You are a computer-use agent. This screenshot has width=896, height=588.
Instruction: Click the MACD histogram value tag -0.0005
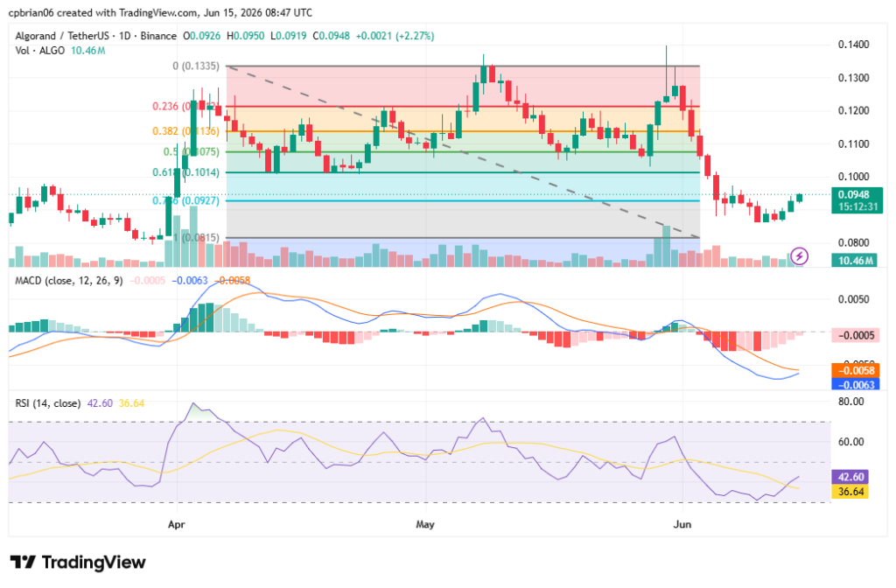pos(857,335)
